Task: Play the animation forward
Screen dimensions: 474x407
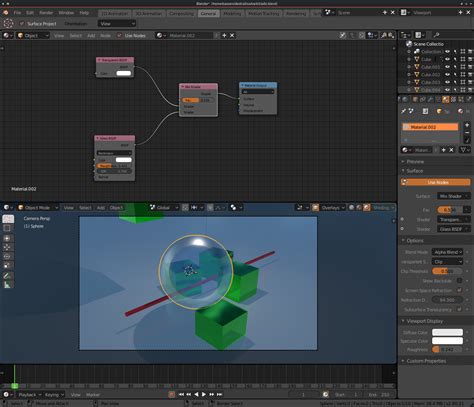Action: click(x=204, y=394)
